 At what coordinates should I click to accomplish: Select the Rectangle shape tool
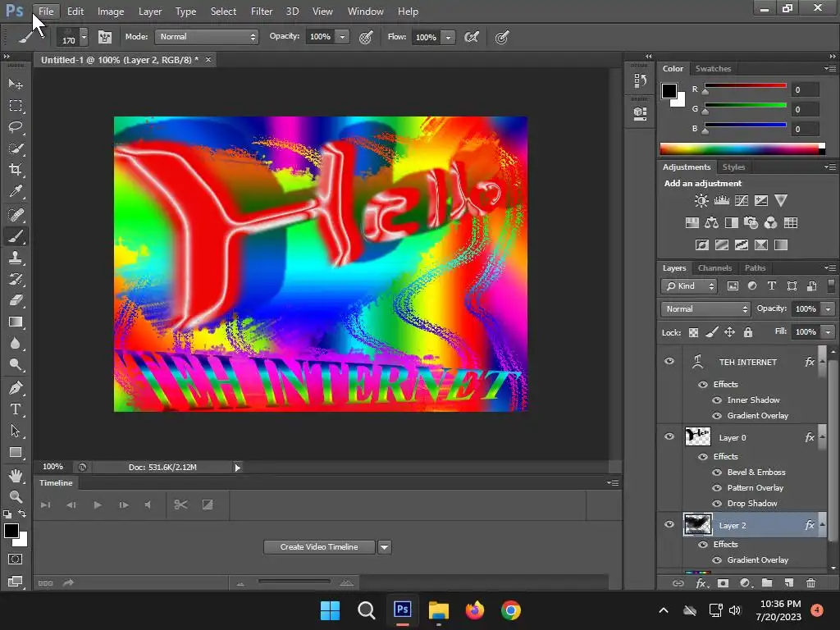point(16,452)
